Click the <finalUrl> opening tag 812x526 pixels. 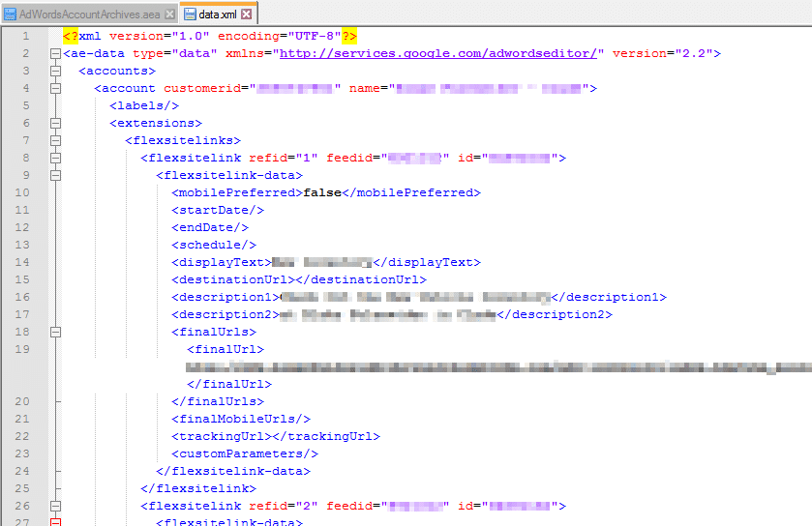click(226, 349)
